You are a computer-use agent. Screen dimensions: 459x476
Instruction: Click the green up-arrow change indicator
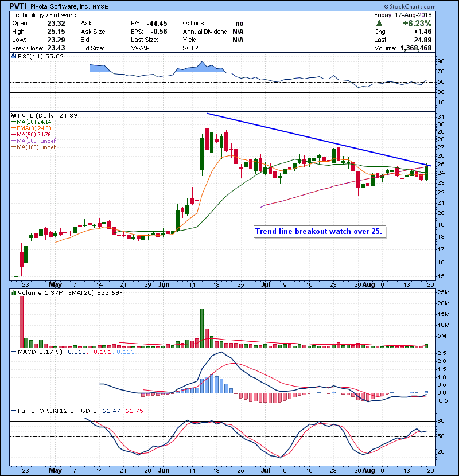379,24
